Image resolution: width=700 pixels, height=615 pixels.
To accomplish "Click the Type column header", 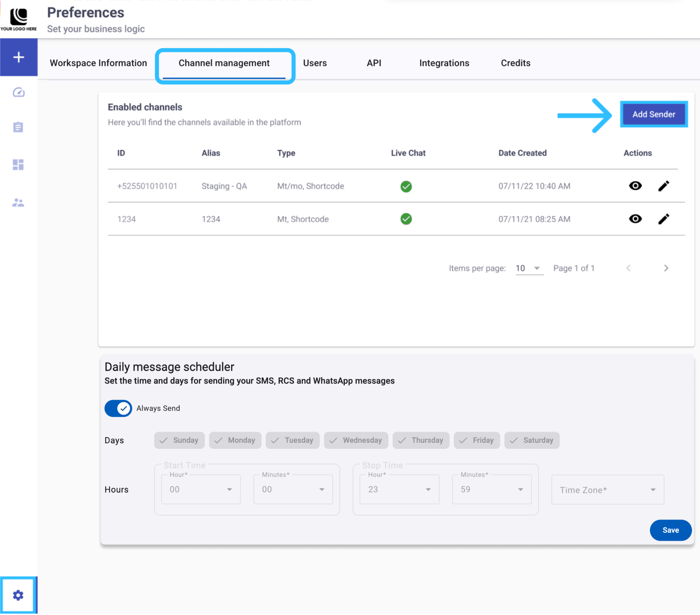I will 286,153.
